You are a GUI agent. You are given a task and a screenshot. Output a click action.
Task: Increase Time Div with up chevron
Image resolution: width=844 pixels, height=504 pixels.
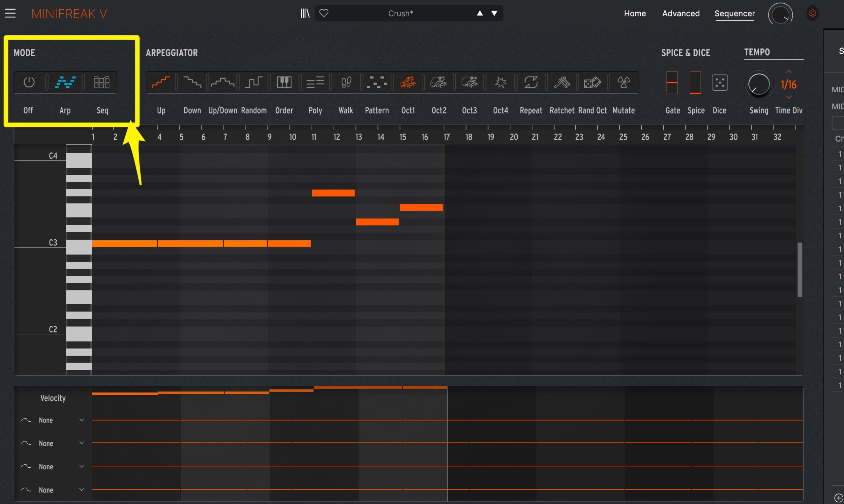pos(789,72)
